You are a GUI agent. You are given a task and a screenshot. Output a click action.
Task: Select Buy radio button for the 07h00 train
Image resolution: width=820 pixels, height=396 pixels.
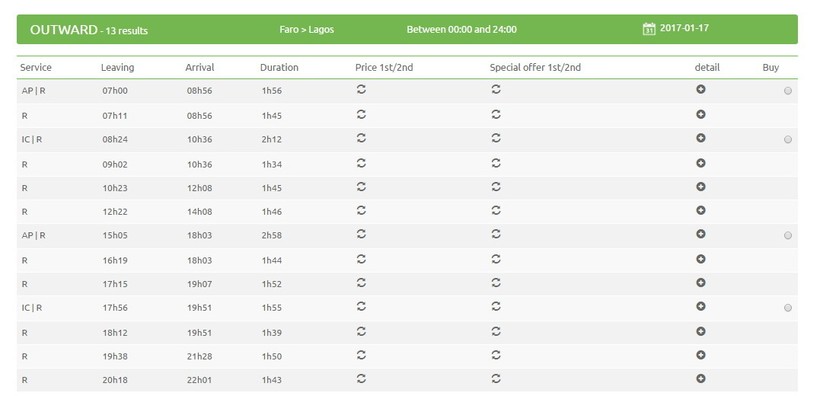(788, 91)
